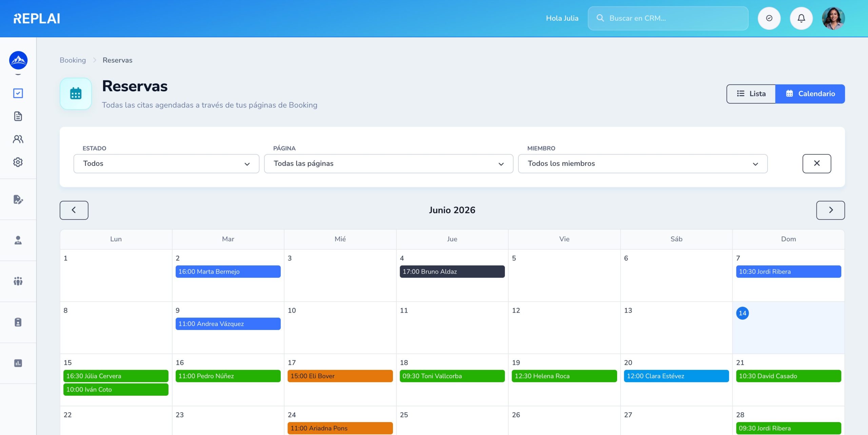Open the Estado dropdown
This screenshot has height=435, width=868.
[x=166, y=164]
